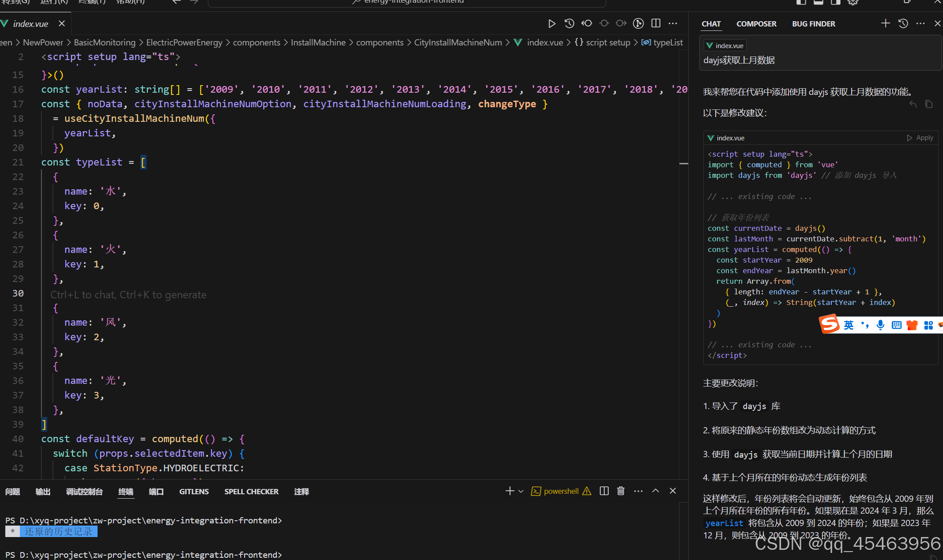Viewport: 943px width, 560px height.
Task: Maximize terminal panel with up chevron
Action: 656,491
